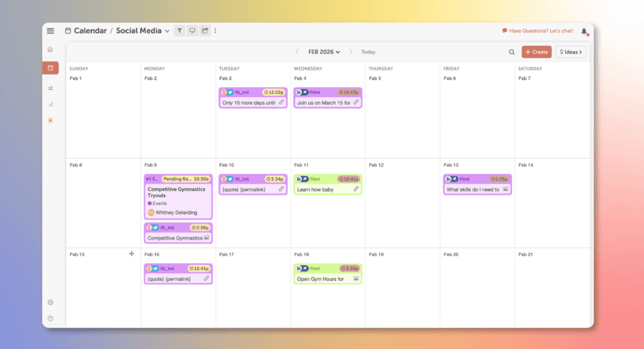
Task: Open the hamburger menu at top left
Action: click(x=51, y=30)
